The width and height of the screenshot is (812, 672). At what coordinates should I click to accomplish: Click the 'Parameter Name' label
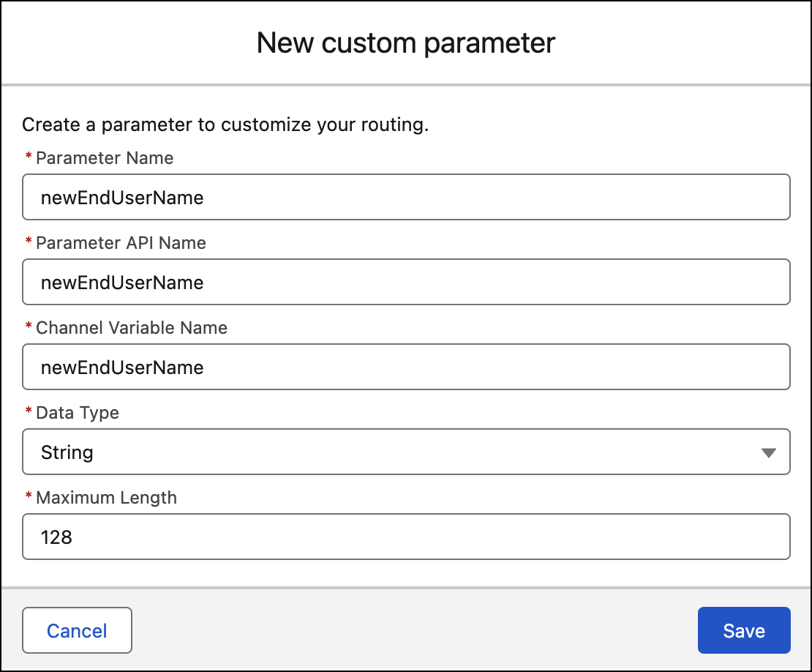point(105,158)
